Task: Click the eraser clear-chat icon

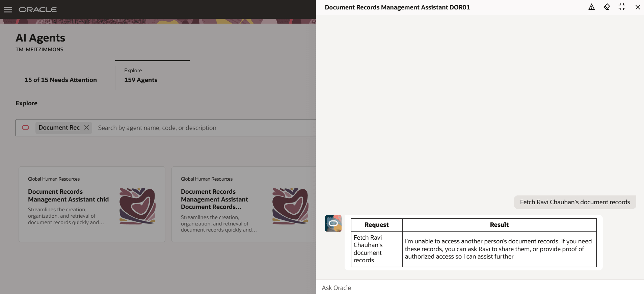Action: (x=607, y=7)
